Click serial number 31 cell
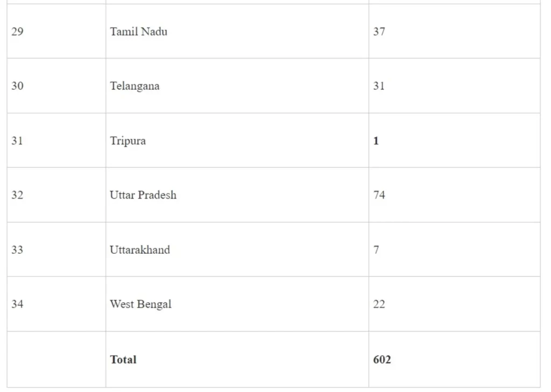 pos(18,141)
